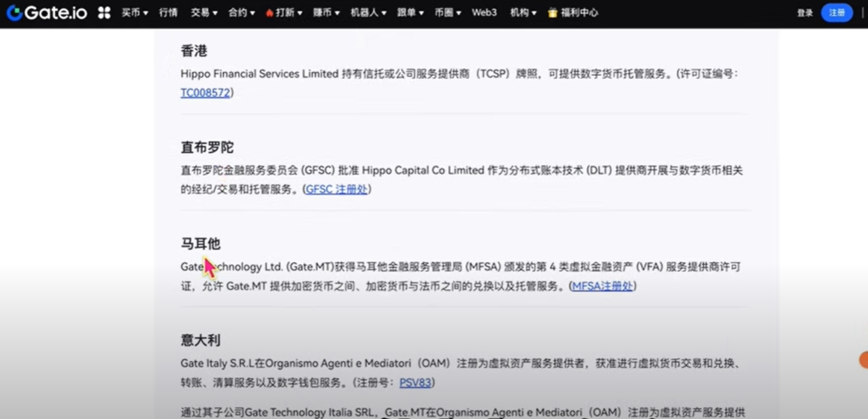
Task: Click the gift icon beside 福利中心
Action: [552, 13]
